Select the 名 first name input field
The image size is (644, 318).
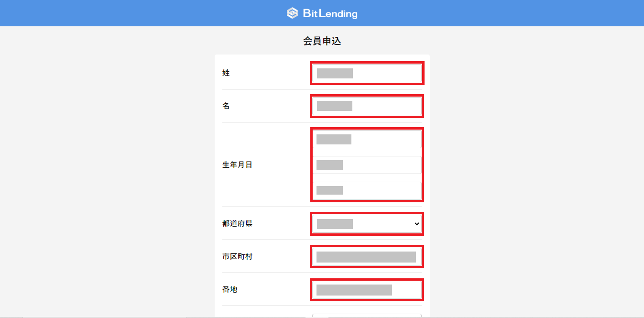[367, 106]
